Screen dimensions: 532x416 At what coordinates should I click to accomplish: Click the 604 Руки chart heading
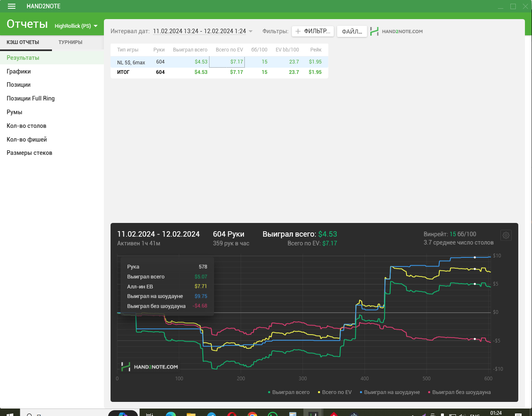pos(229,234)
